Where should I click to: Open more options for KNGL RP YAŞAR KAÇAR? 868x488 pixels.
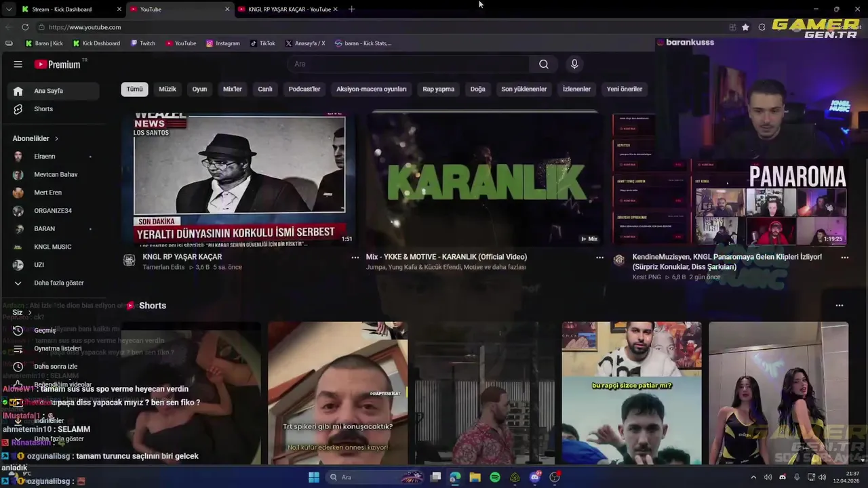point(355,258)
